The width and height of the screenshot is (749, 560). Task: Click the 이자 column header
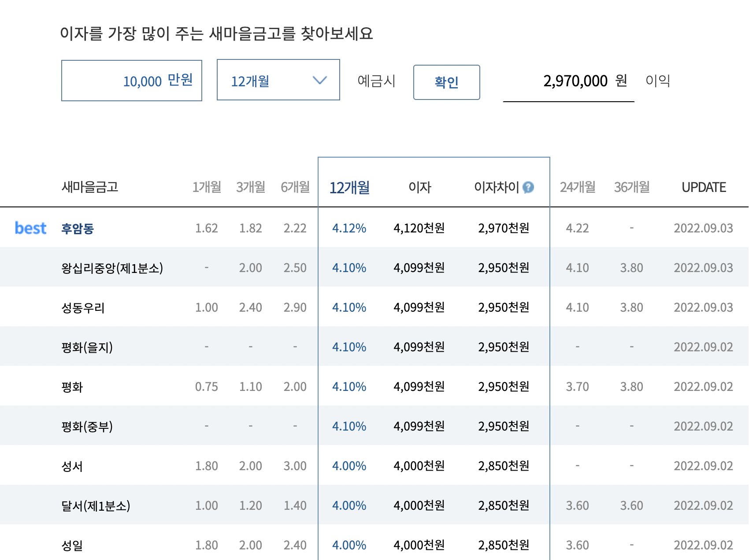419,187
